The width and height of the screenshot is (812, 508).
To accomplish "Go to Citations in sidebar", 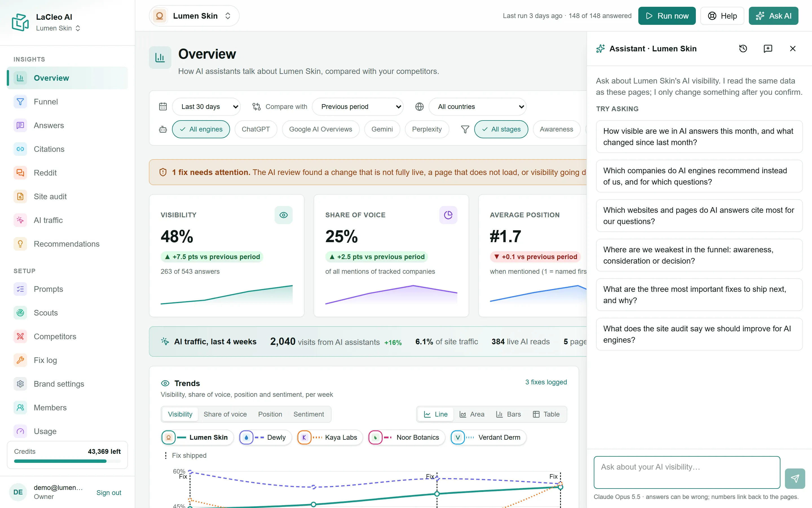I will (x=67, y=149).
